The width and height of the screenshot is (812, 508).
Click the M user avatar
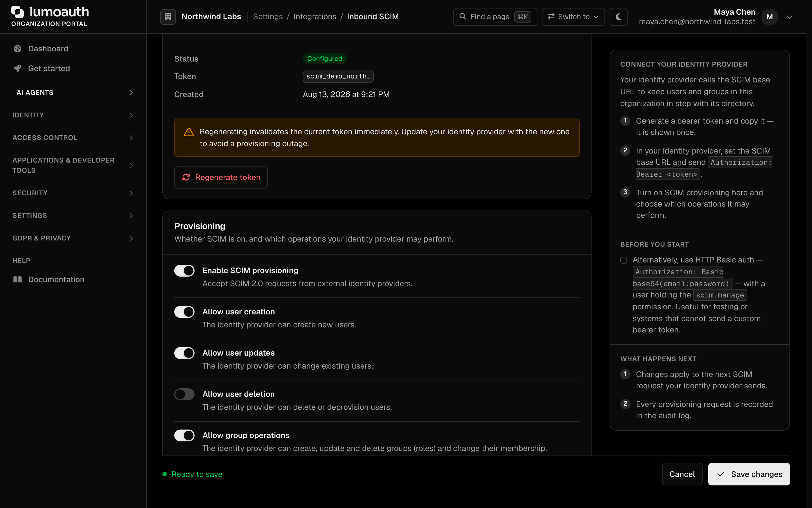pyautogui.click(x=769, y=17)
